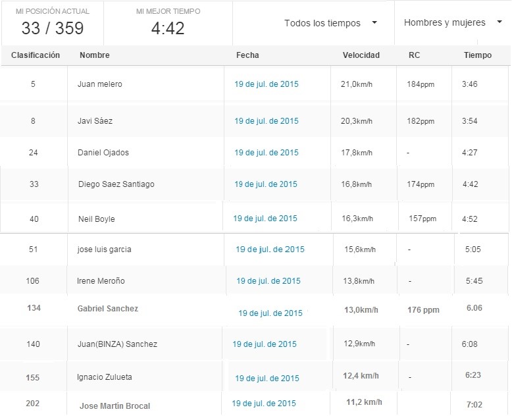Open Neil Boyle's date link
The width and height of the screenshot is (512, 420).
point(265,219)
